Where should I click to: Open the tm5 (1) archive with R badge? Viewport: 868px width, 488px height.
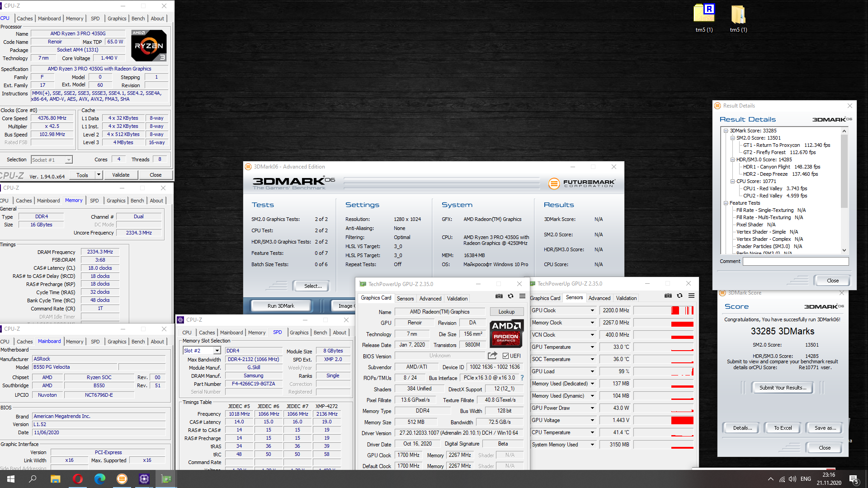tap(704, 19)
